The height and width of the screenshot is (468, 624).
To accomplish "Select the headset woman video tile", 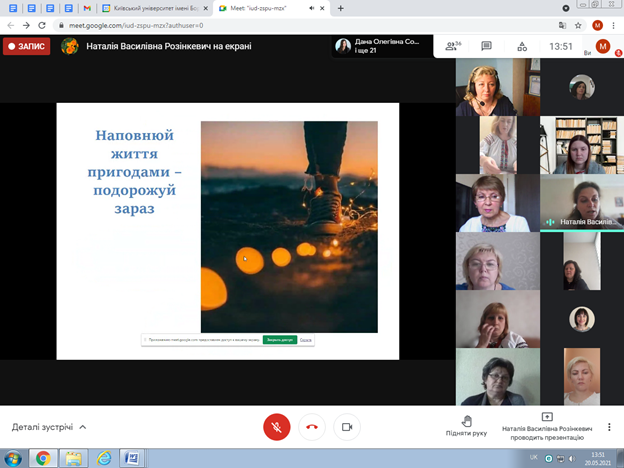I will click(498, 87).
